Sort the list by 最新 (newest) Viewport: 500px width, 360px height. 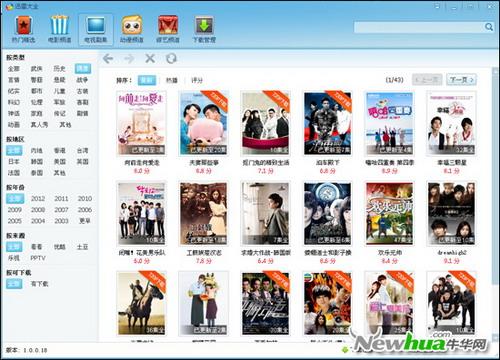tap(147, 80)
